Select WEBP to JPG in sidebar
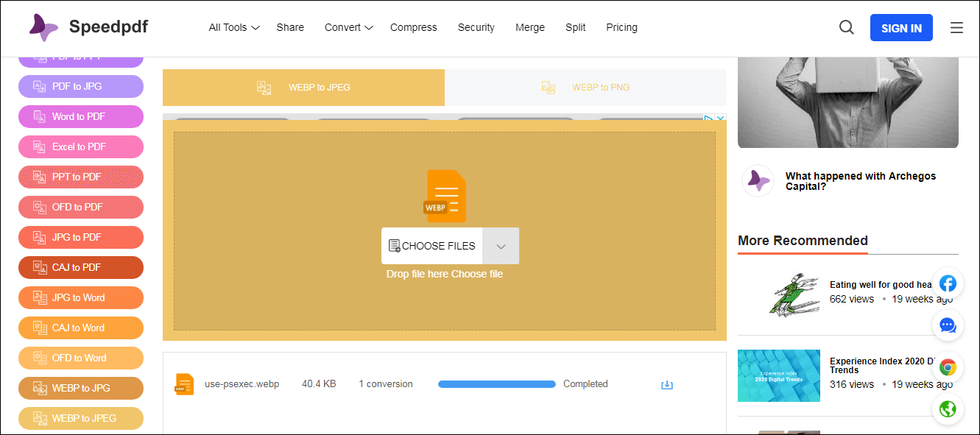Image resolution: width=980 pixels, height=435 pixels. tap(81, 388)
